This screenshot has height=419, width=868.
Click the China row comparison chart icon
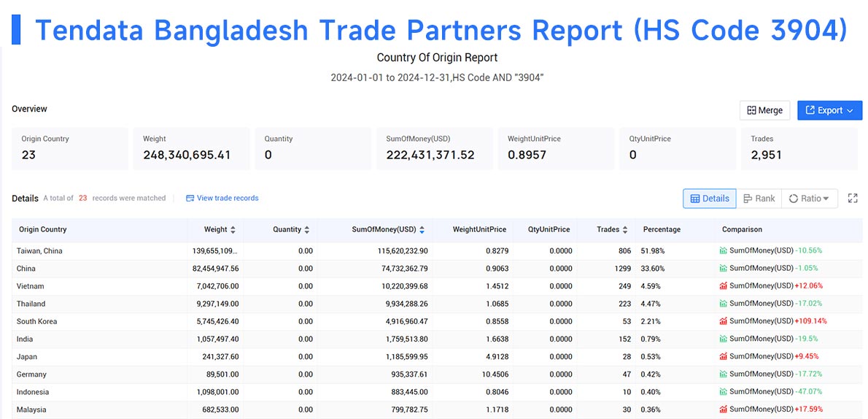point(723,268)
